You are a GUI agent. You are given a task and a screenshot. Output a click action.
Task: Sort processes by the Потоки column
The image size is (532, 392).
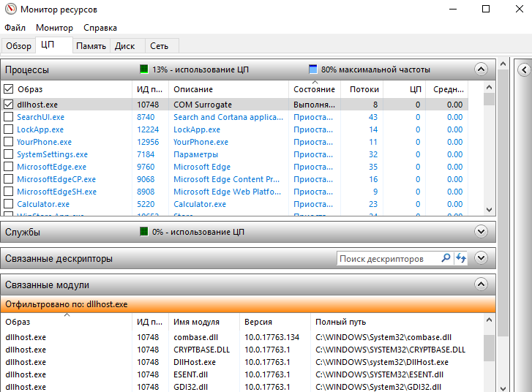[x=361, y=89]
